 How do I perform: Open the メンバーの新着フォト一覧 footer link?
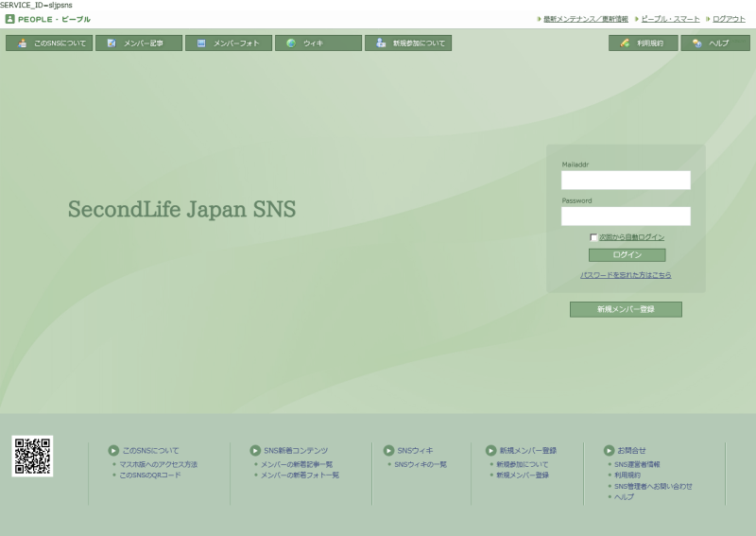pos(300,475)
